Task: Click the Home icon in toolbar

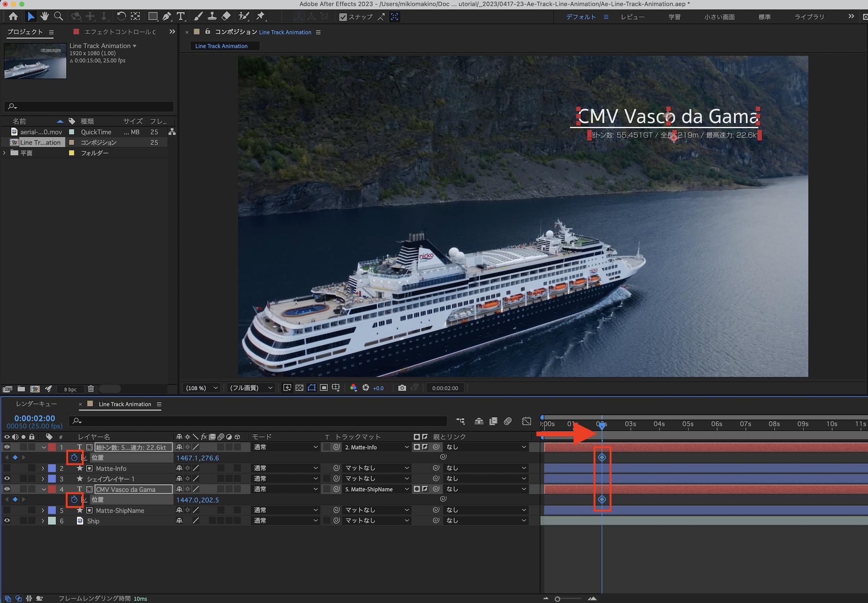Action: [x=13, y=16]
